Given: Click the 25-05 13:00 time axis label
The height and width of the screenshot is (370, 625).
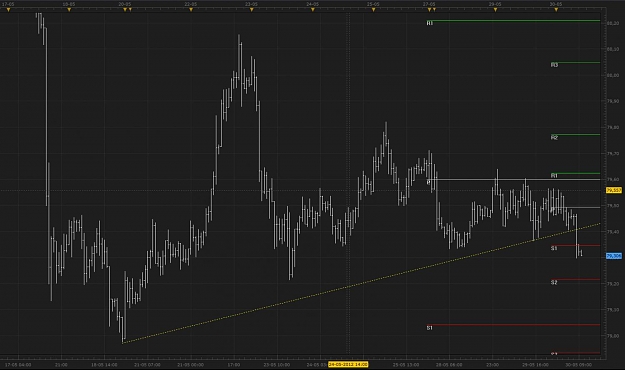Looking at the screenshot, I should pyautogui.click(x=406, y=364).
